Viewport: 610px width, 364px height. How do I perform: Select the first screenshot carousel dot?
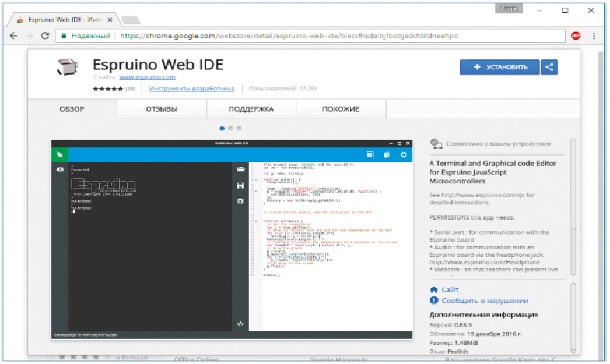222,128
